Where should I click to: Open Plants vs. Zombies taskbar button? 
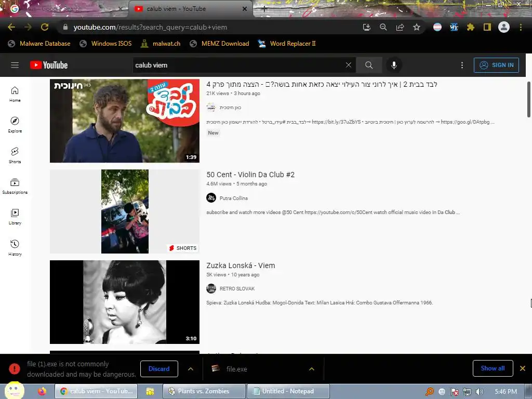click(204, 391)
